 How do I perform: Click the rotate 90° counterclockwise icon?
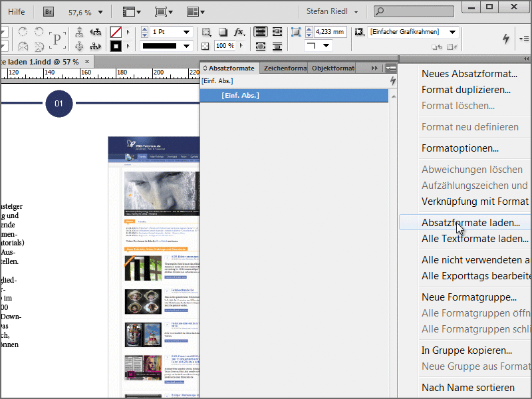pos(39,32)
